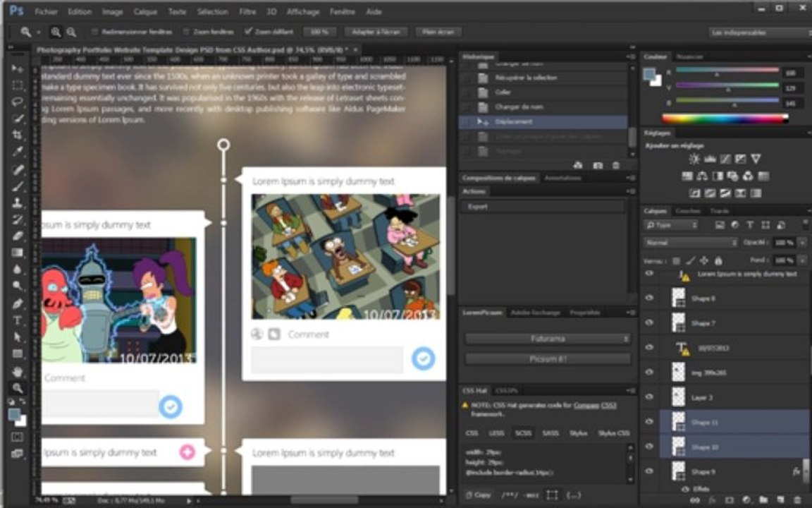Add a Brightness/Contrast adjustment
This screenshot has height=508, width=812.
click(x=694, y=159)
